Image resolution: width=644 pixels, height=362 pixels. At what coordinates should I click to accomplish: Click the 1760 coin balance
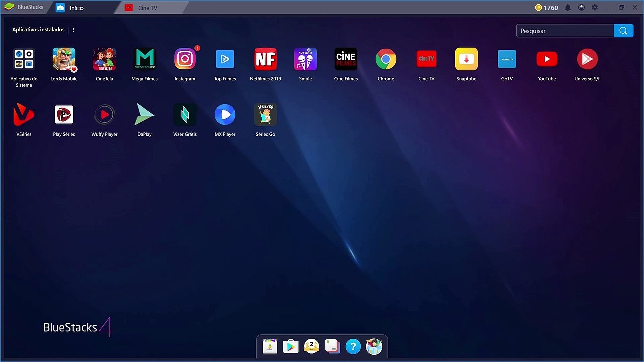[546, 8]
